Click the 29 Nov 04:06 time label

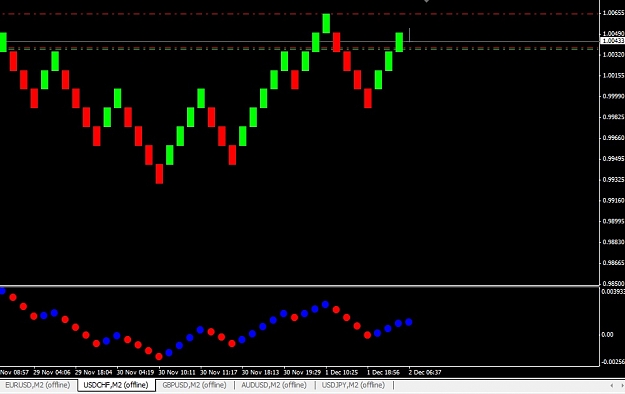pyautogui.click(x=52, y=372)
